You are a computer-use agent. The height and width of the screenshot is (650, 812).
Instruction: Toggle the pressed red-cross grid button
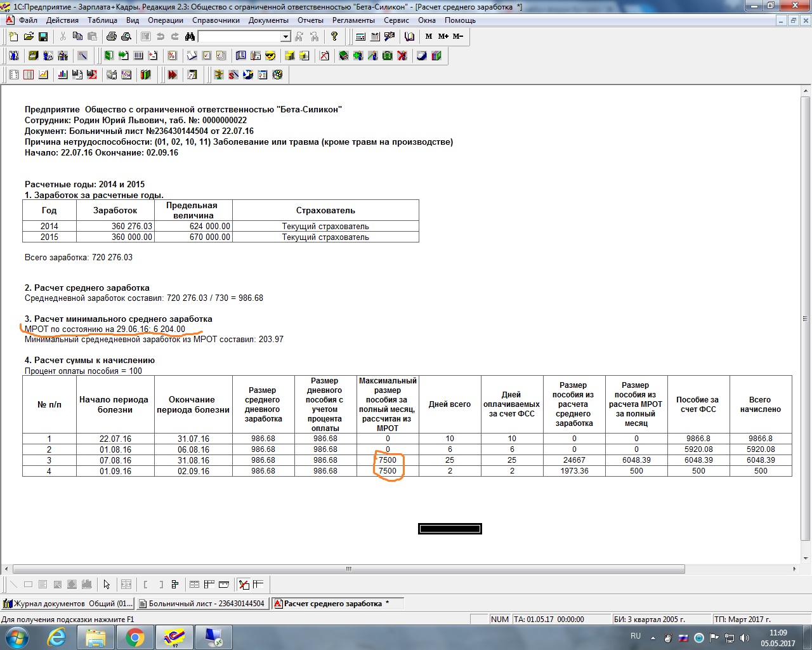click(244, 585)
